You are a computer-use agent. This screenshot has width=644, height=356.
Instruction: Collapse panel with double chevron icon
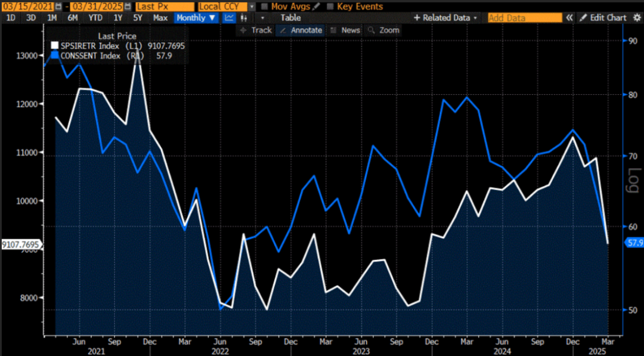[x=569, y=18]
